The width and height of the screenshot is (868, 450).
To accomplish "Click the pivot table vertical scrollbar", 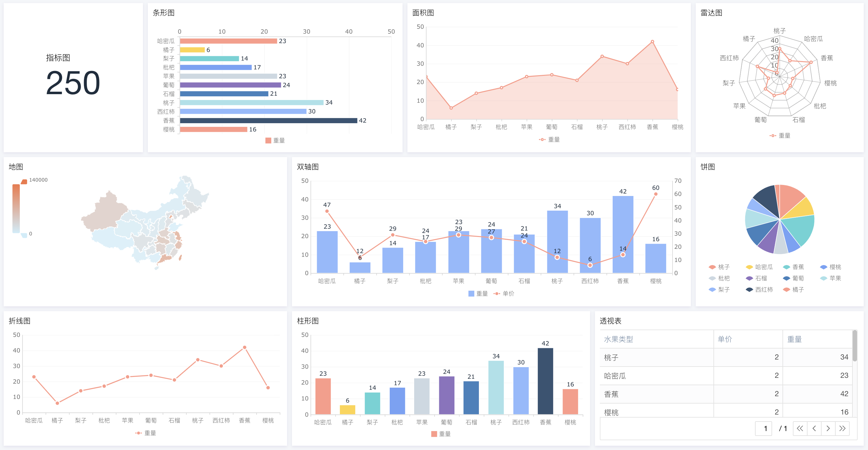I will point(855,346).
